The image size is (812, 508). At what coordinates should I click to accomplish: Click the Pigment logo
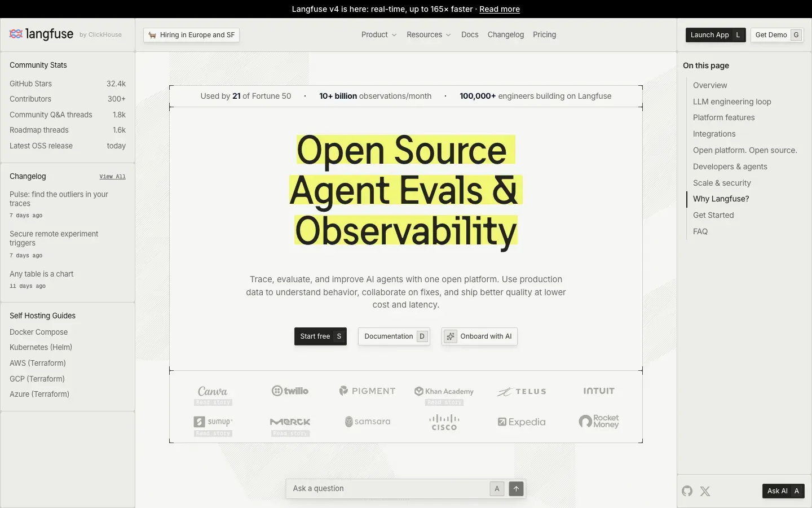(x=367, y=391)
